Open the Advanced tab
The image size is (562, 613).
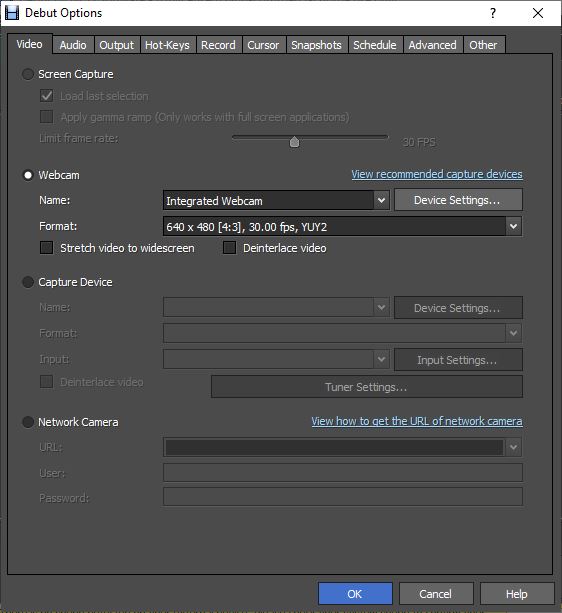click(433, 45)
